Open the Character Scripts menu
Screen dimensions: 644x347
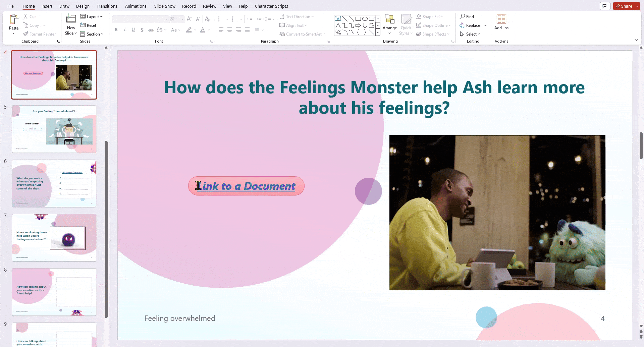point(271,6)
